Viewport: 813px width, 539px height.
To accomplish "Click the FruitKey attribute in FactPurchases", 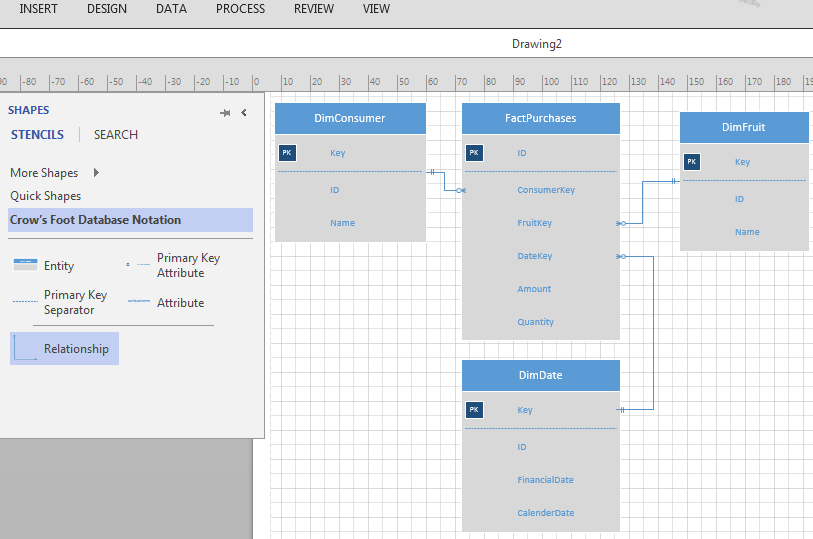I will pyautogui.click(x=534, y=223).
